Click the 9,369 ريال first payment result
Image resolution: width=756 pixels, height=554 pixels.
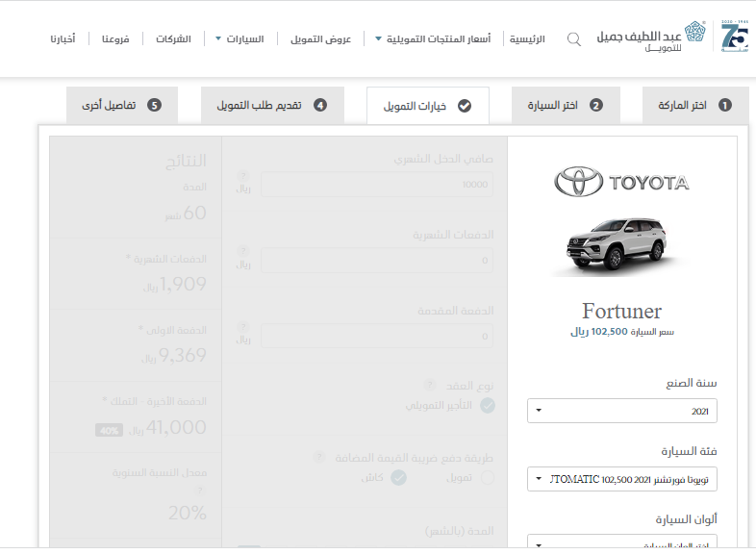point(174,355)
